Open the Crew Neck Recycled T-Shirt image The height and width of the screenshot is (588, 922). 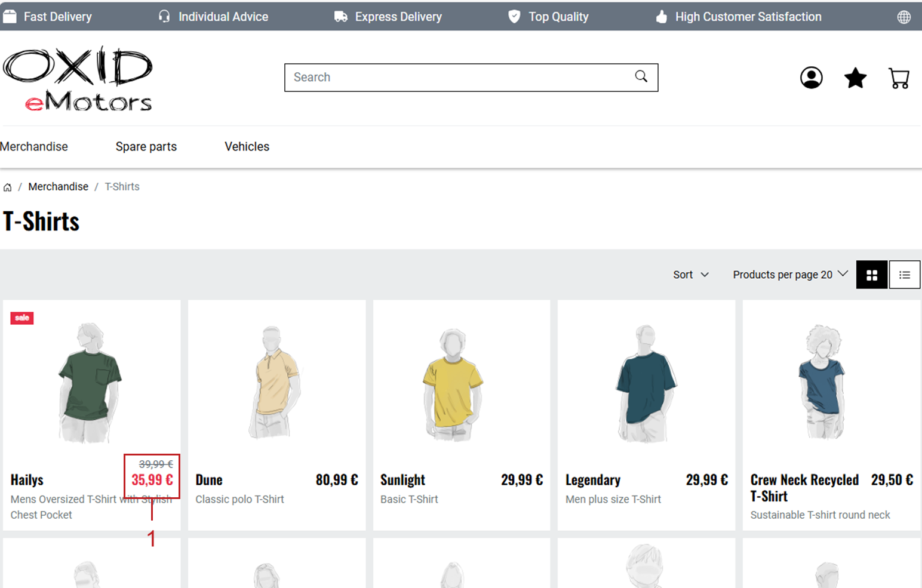pyautogui.click(x=824, y=381)
